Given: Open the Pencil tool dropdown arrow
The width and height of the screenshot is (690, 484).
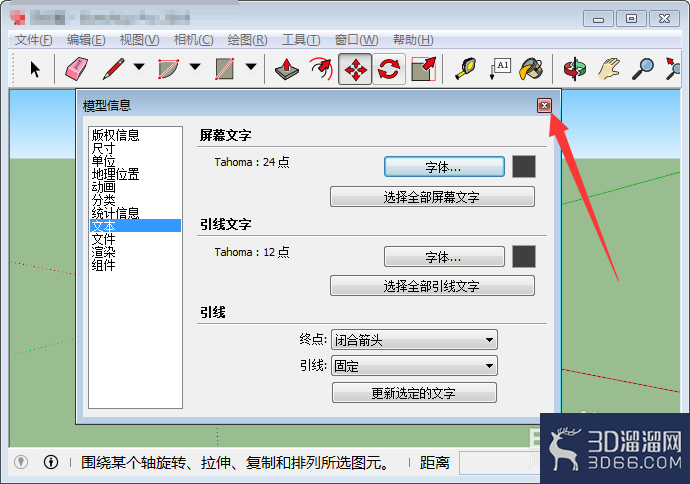Looking at the screenshot, I should point(139,67).
